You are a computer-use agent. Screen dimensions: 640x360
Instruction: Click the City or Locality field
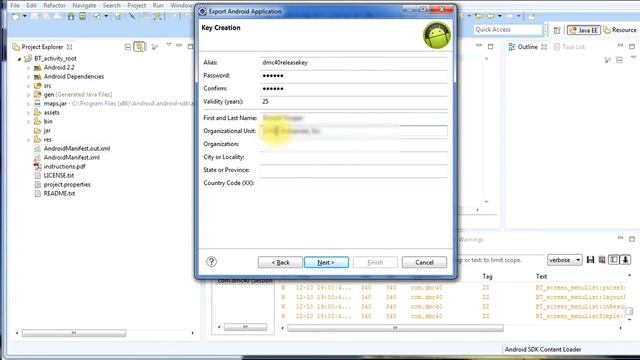[x=353, y=157]
